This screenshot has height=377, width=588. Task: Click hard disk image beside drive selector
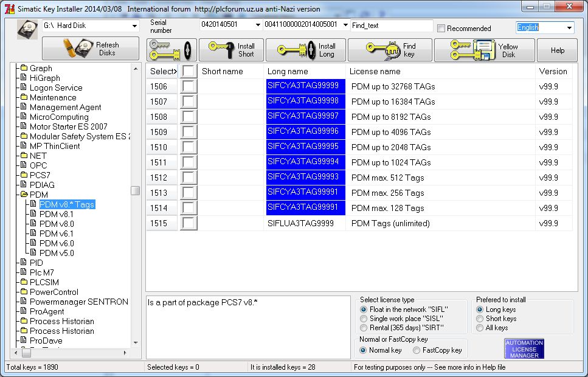tap(27, 29)
